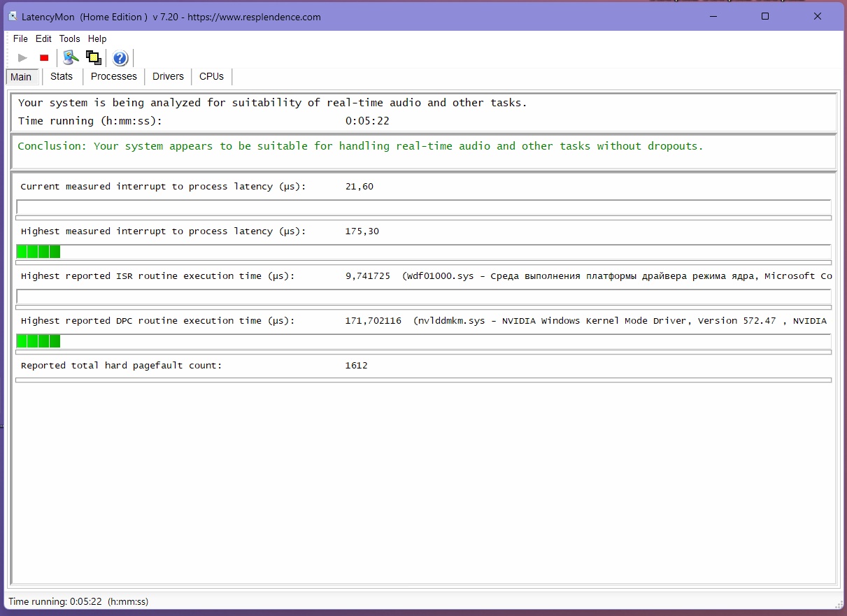This screenshot has width=847, height=616.
Task: Open the options wrench toolbar icon
Action: [70, 58]
